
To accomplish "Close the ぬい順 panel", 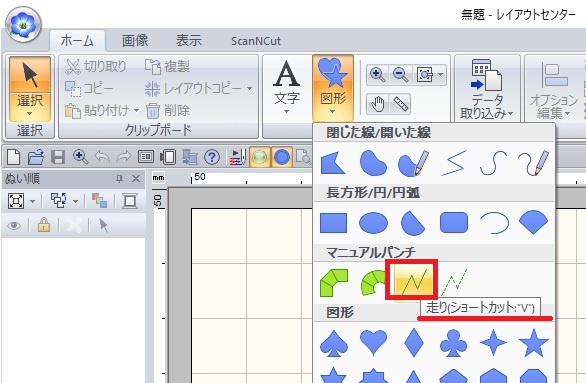I will click(x=136, y=179).
